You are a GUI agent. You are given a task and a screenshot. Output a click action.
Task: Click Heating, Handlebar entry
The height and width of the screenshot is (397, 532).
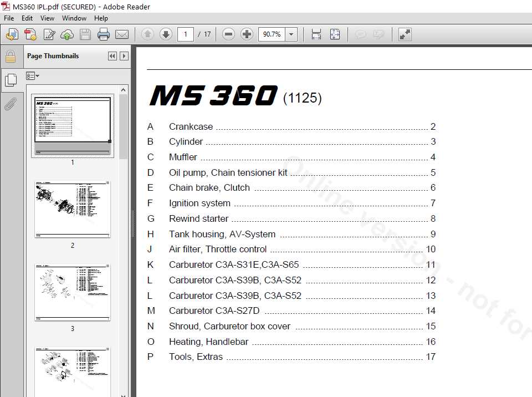tap(291, 342)
